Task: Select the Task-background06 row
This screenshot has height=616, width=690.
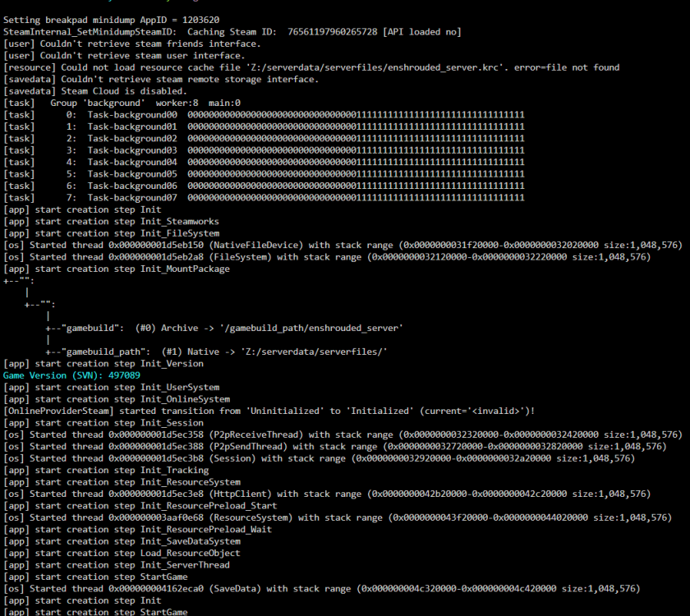Action: pyautogui.click(x=264, y=186)
